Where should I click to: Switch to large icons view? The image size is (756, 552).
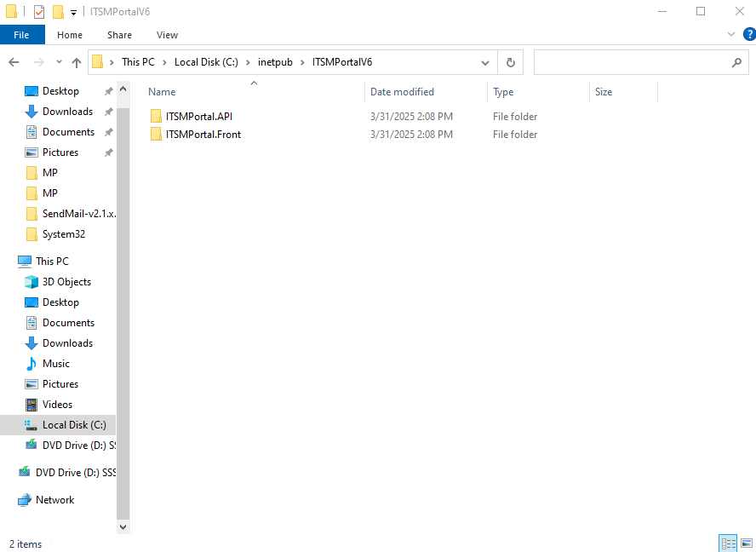click(747, 543)
